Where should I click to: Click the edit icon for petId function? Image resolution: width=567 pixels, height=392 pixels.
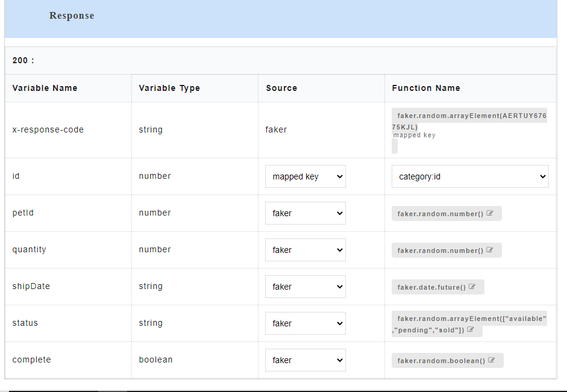[490, 213]
